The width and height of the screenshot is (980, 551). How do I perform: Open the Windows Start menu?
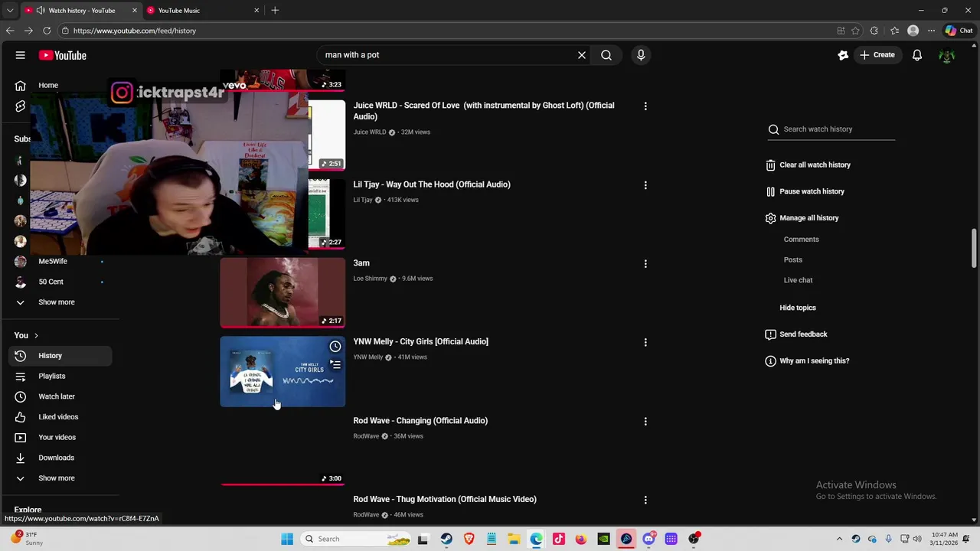[287, 539]
